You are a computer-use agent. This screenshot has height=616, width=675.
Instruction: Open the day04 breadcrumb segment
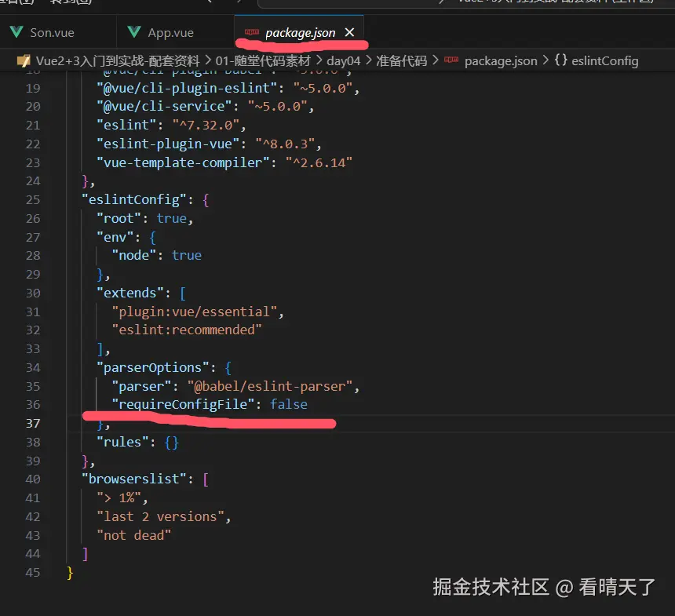[x=343, y=60]
